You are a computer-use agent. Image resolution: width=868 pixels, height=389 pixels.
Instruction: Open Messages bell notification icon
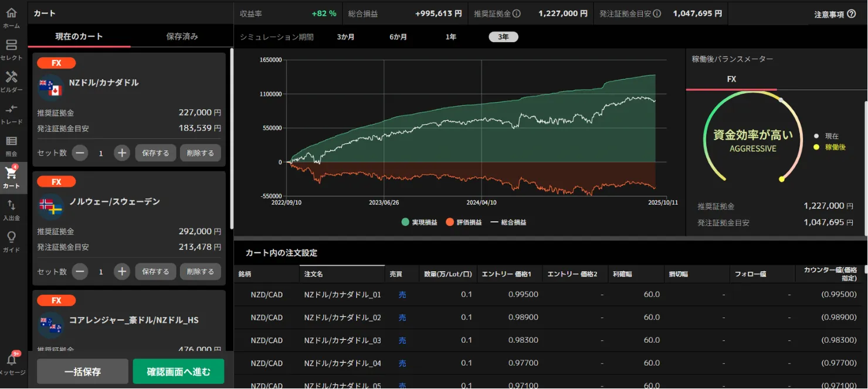click(x=11, y=360)
